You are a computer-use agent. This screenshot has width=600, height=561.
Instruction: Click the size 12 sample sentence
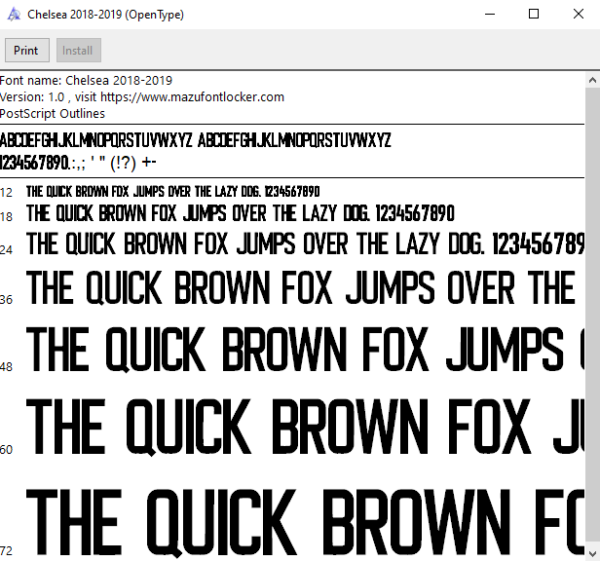pyautogui.click(x=173, y=191)
